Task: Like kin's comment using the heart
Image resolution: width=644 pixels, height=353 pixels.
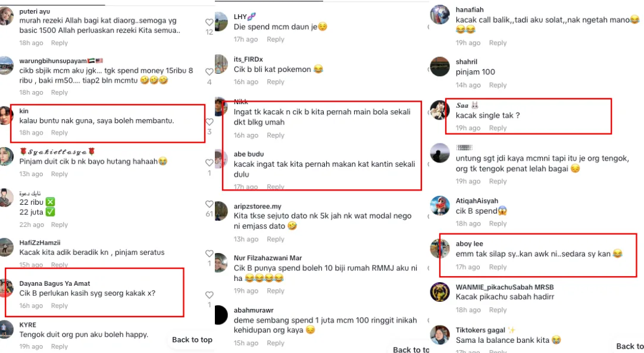Action: (210, 122)
